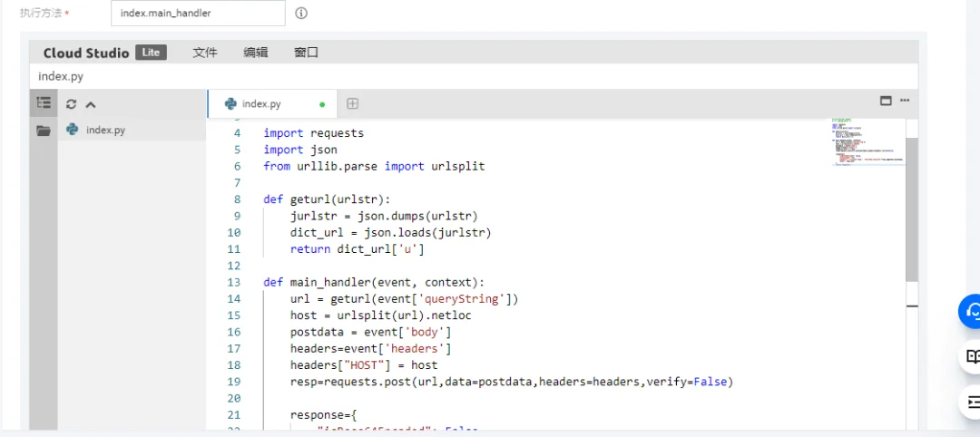The image size is (980, 437).
Task: Open the customer service headset icon
Action: click(972, 311)
